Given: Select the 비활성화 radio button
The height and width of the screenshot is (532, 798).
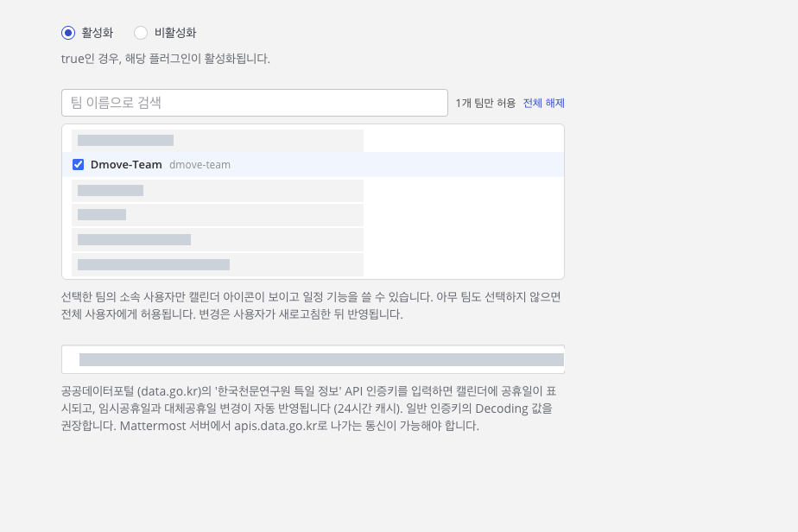Looking at the screenshot, I should tap(141, 33).
